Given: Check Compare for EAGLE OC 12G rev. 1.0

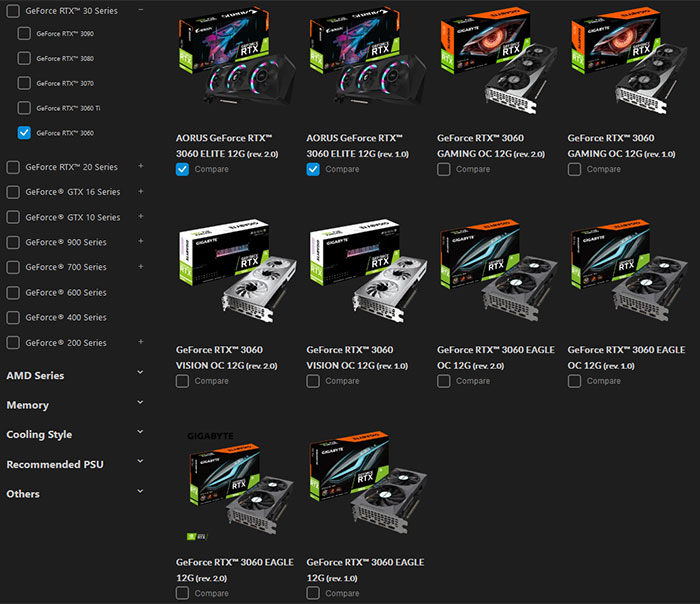Looking at the screenshot, I should click(x=575, y=381).
